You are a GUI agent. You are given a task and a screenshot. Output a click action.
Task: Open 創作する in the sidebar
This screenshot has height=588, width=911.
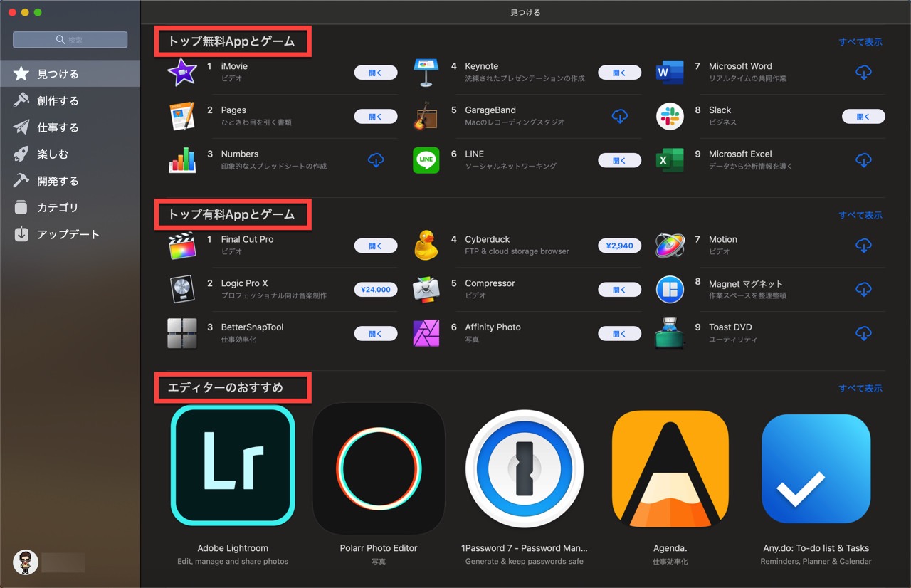(x=70, y=100)
